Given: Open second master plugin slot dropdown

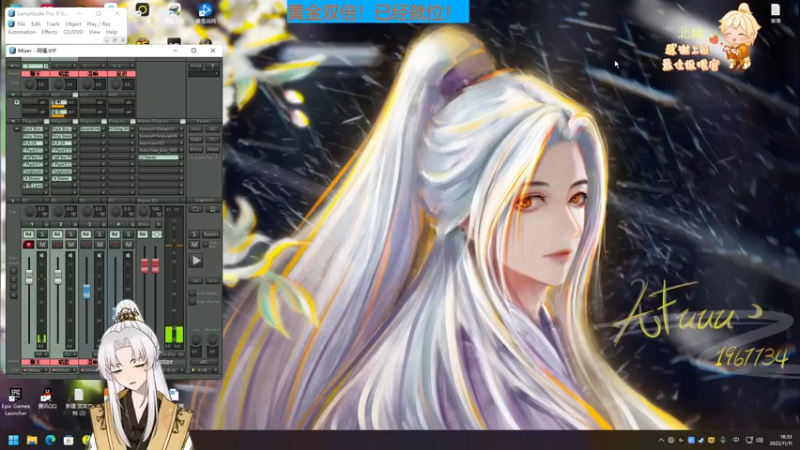Looking at the screenshot, I should (181, 136).
